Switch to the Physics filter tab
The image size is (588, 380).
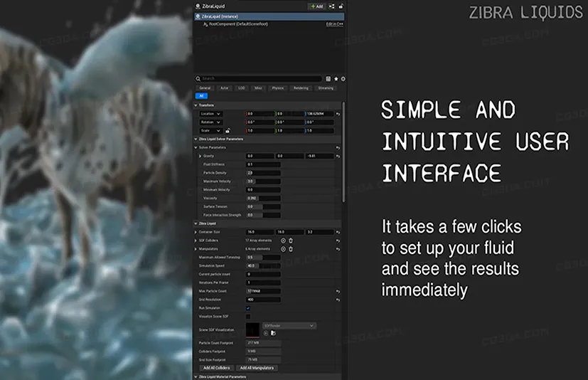click(278, 88)
